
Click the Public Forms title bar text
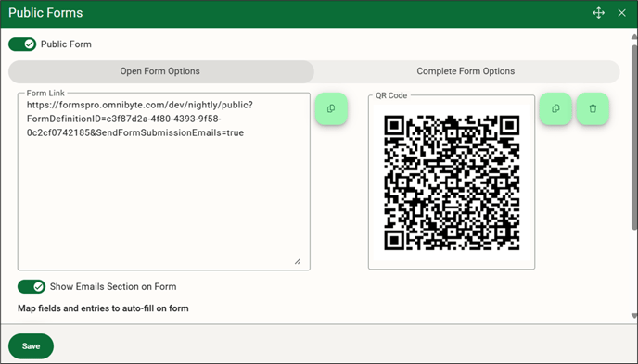(45, 13)
